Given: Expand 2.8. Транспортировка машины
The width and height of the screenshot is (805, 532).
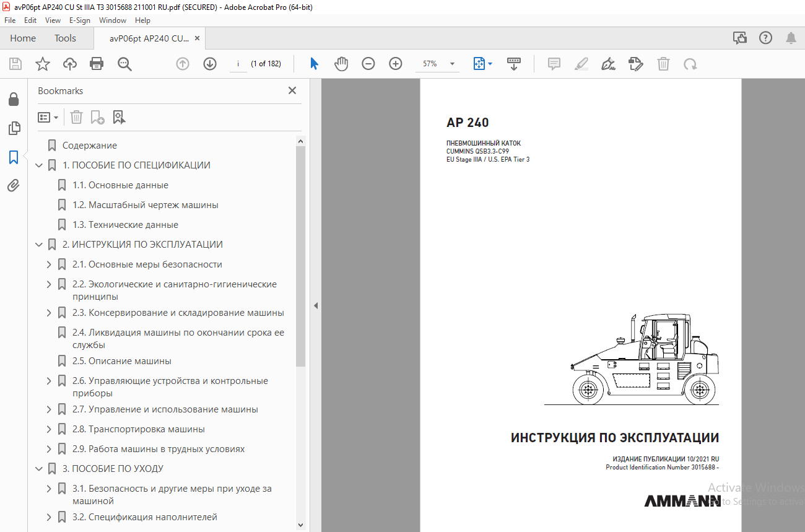Looking at the screenshot, I should 50,429.
